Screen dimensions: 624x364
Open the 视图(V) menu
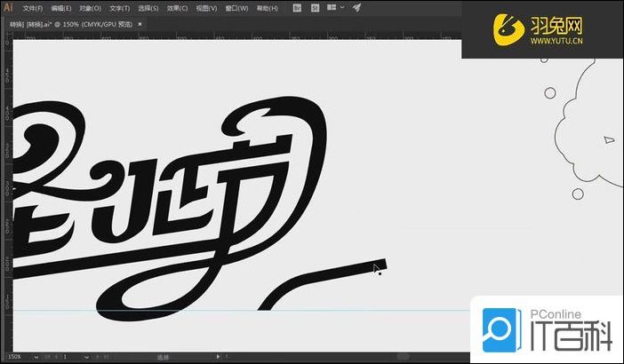click(207, 8)
